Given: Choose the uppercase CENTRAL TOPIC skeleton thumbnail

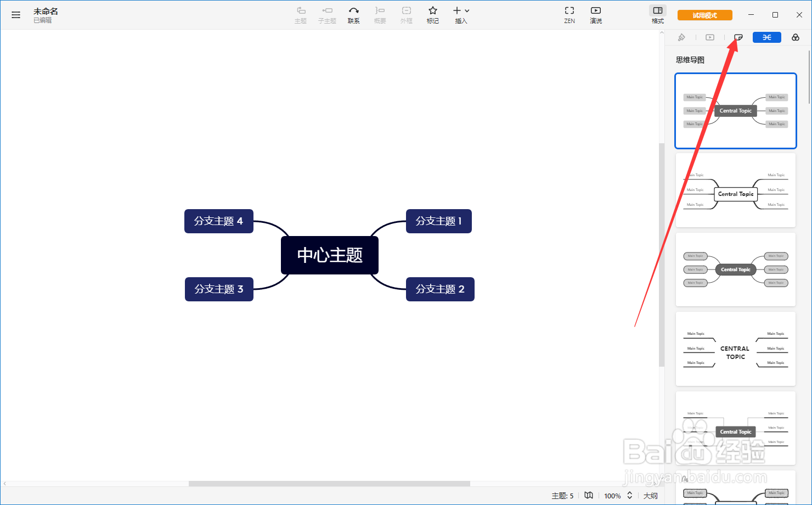Looking at the screenshot, I should [736, 349].
